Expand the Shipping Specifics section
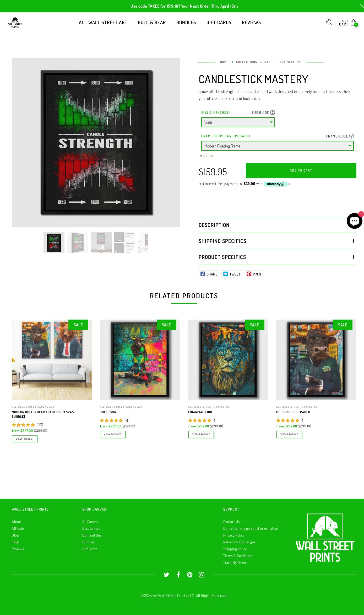Screen dimensions: 364x615 [x=277, y=241]
